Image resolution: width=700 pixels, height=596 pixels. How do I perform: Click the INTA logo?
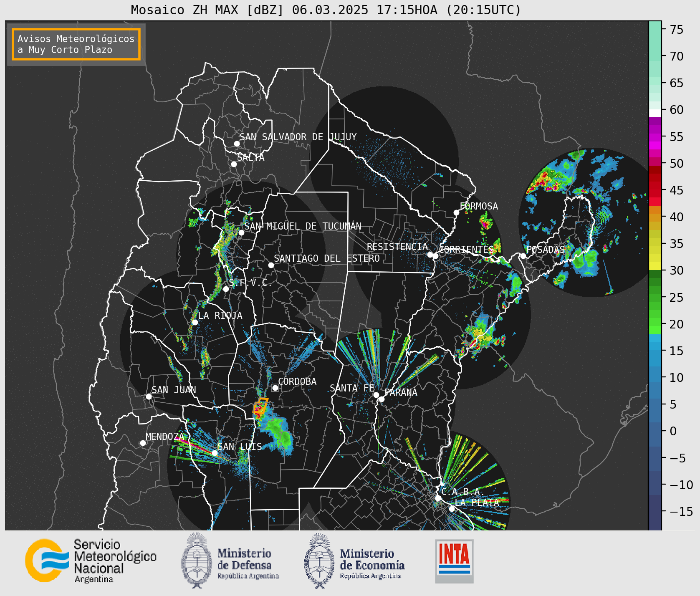pos(454,561)
